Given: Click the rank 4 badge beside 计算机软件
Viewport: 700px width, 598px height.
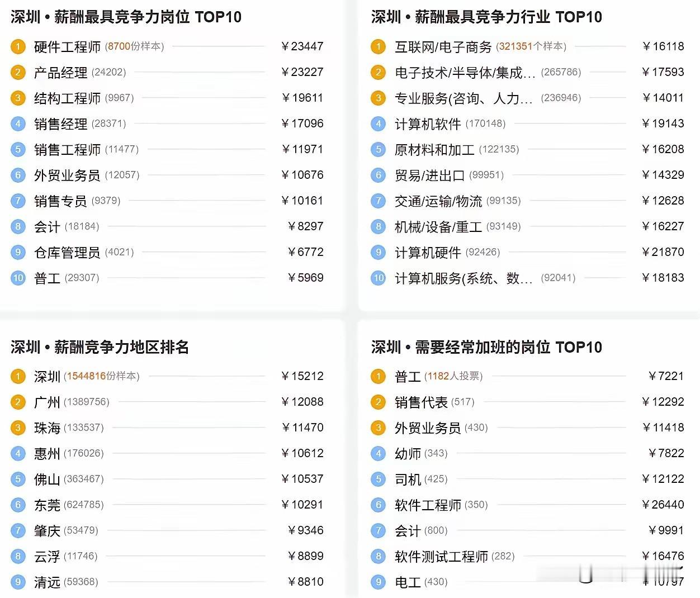Looking at the screenshot, I should point(379,124).
